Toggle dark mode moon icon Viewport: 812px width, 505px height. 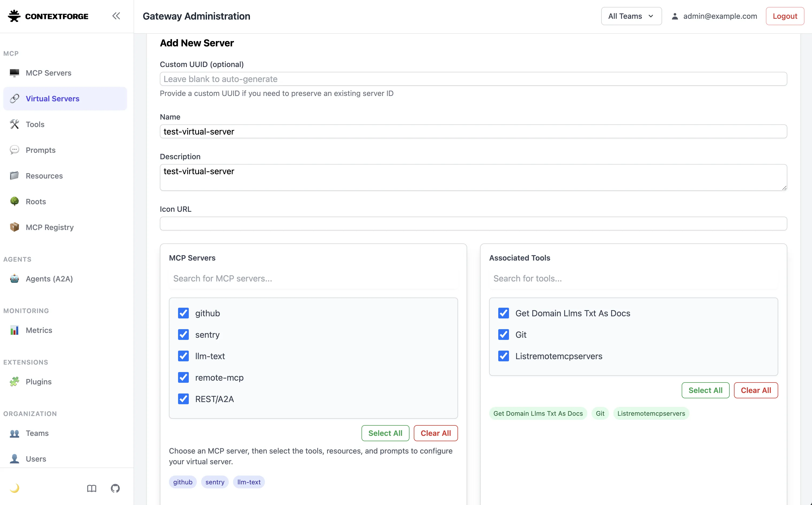(x=14, y=488)
